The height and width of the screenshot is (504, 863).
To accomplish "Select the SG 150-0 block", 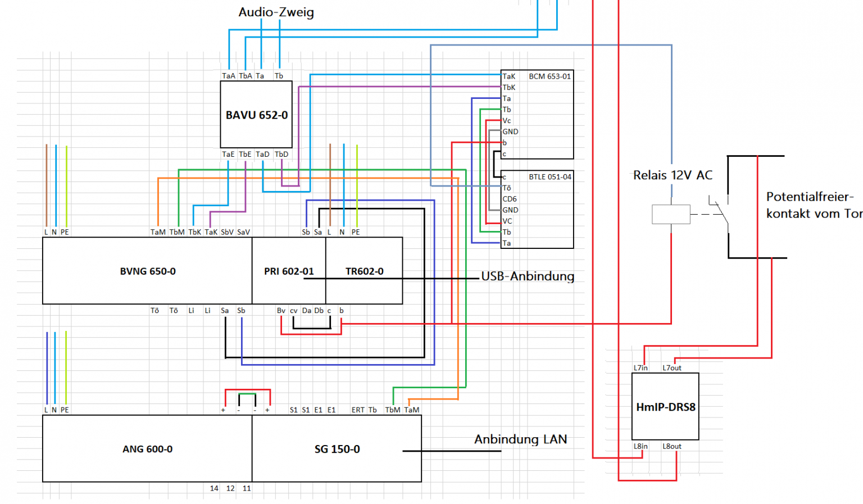I will tap(337, 449).
